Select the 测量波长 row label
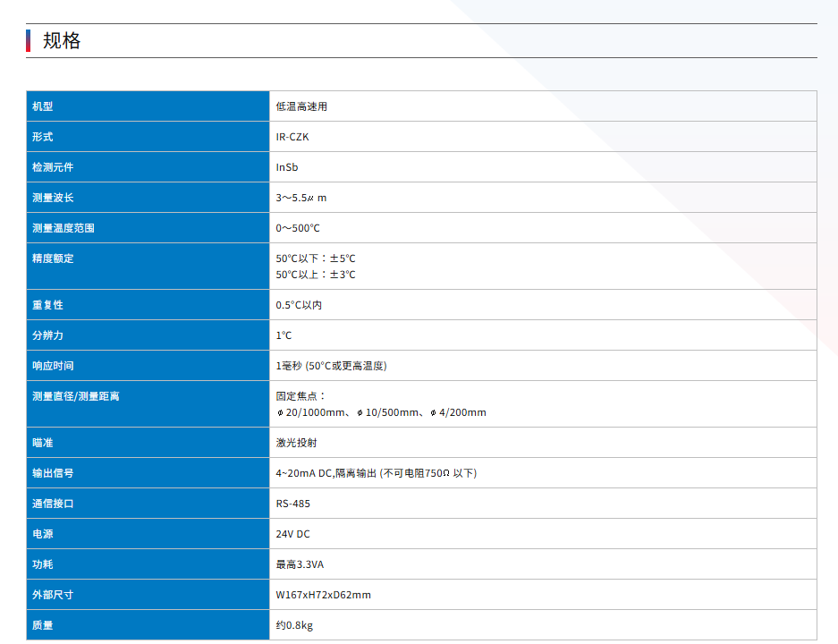The width and height of the screenshot is (838, 644). tap(53, 198)
